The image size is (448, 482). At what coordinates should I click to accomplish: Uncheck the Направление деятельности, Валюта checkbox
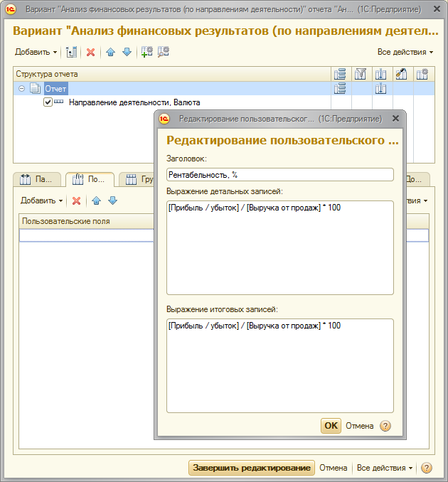pyautogui.click(x=48, y=102)
